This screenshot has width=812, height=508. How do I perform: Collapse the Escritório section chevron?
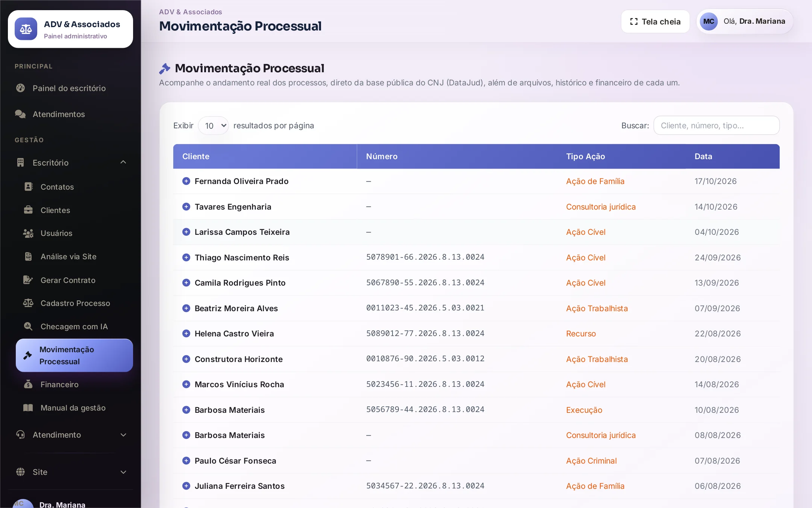click(123, 162)
